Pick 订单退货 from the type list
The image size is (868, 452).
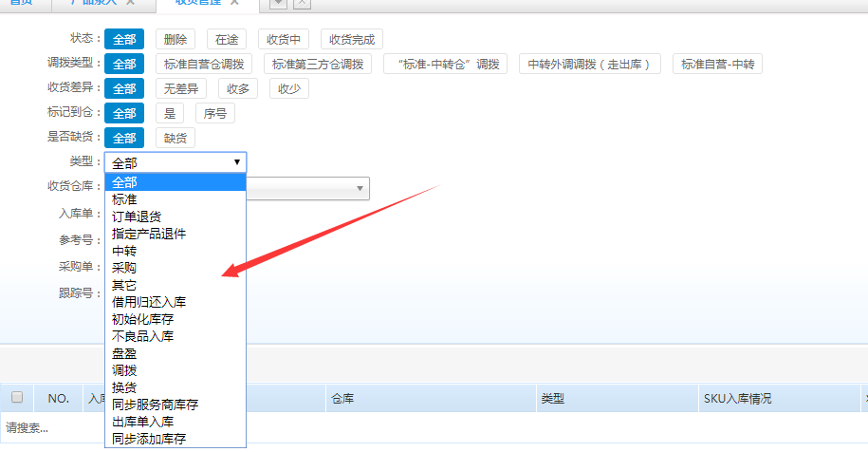coord(137,217)
